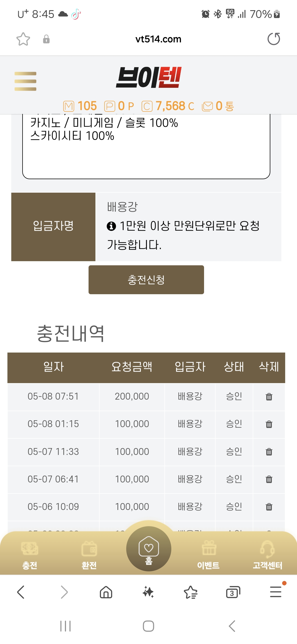Open the message inbox envelope icon
Screen dimensions: 297x644
pyautogui.click(x=207, y=106)
